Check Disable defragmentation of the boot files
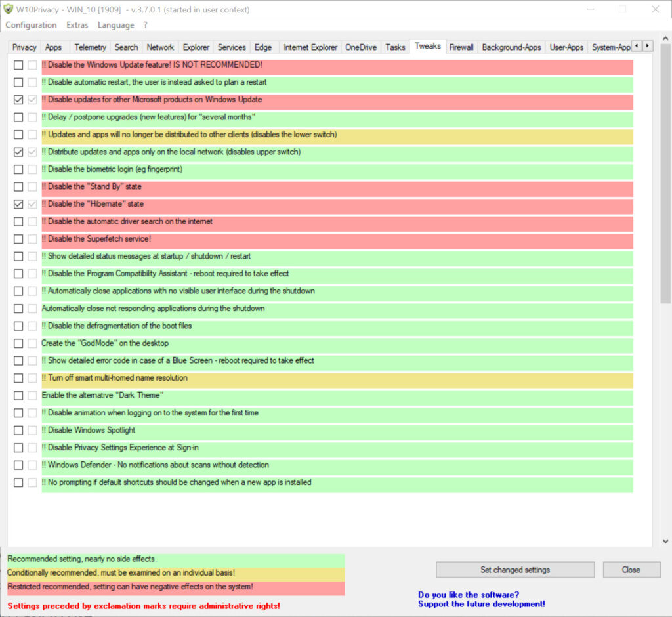672x617 pixels. click(x=18, y=326)
